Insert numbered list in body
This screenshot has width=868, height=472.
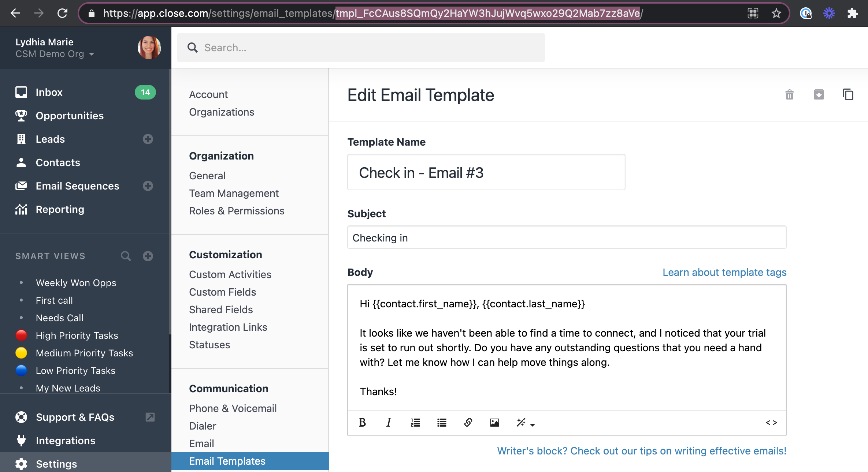point(415,423)
